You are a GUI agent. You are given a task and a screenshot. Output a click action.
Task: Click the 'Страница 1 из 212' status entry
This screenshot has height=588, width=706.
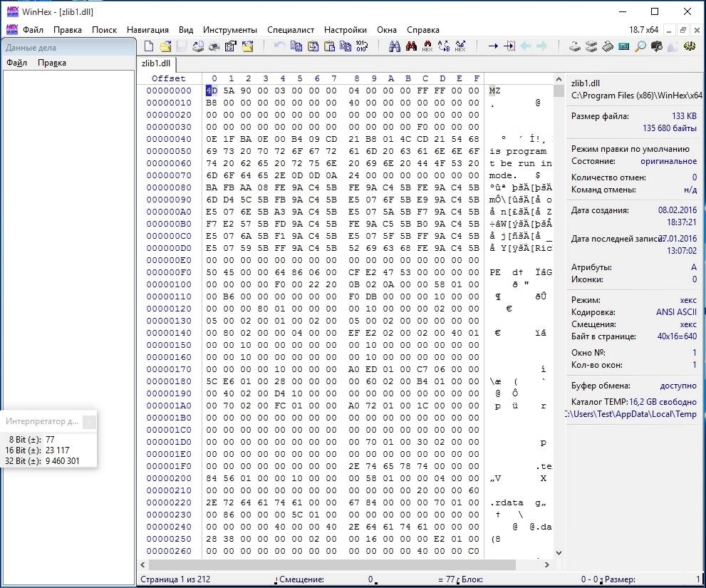pyautogui.click(x=175, y=579)
